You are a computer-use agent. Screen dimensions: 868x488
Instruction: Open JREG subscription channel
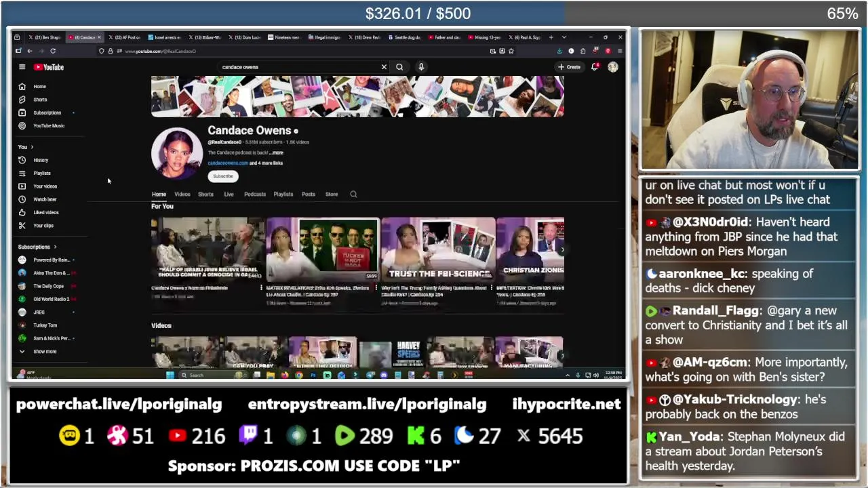tap(39, 312)
